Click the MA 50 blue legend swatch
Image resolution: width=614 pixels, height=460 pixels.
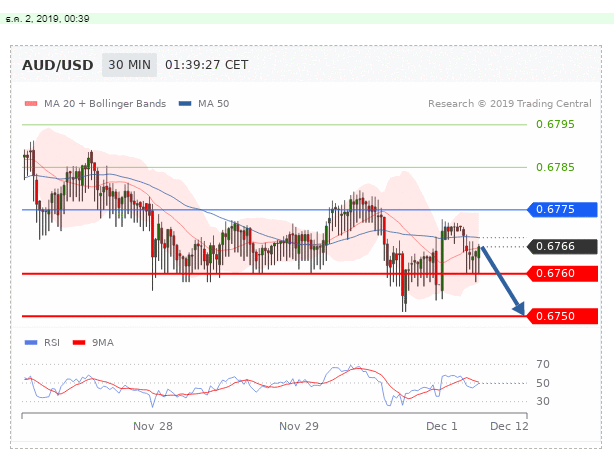pyautogui.click(x=185, y=104)
